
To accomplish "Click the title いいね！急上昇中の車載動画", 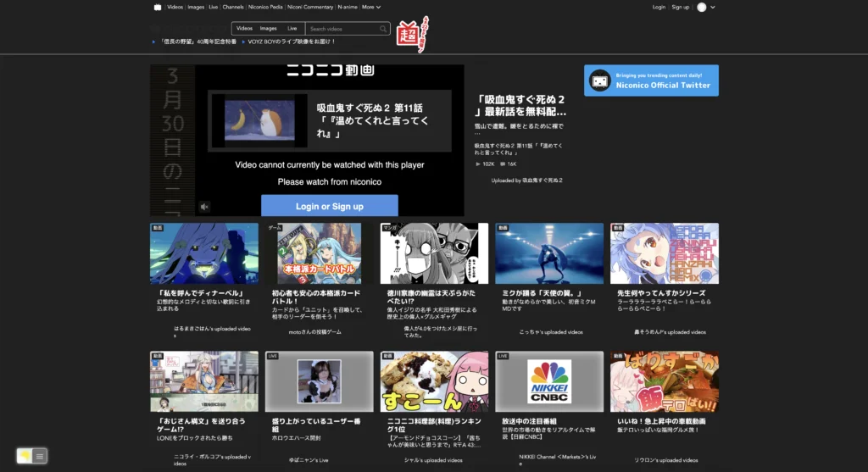I will pos(661,421).
